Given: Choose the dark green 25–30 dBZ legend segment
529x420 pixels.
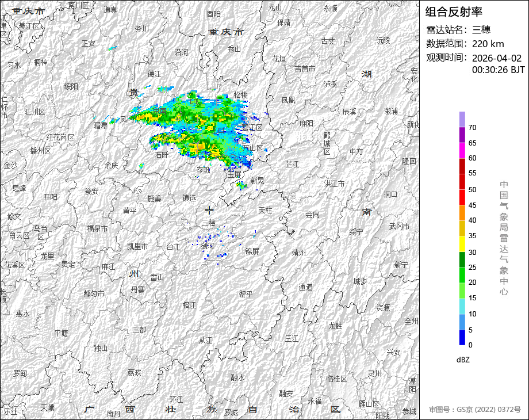Looking at the screenshot, I should 462,259.
